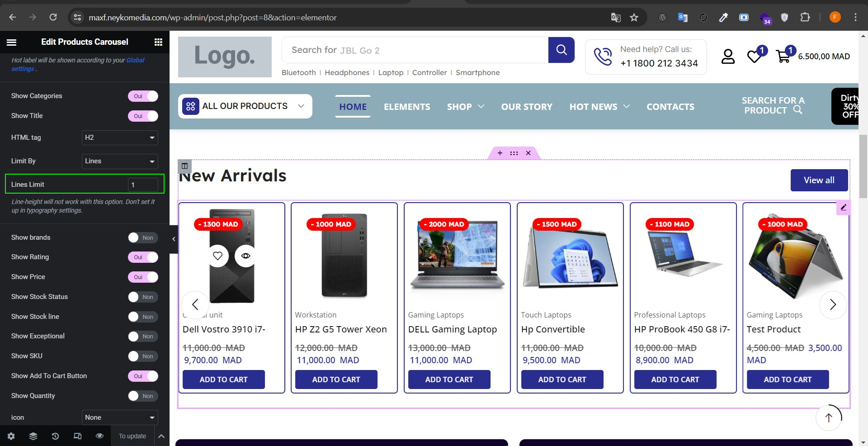Toggle Show Add To Cart Button switch
This screenshot has height=446, width=868.
click(x=143, y=376)
